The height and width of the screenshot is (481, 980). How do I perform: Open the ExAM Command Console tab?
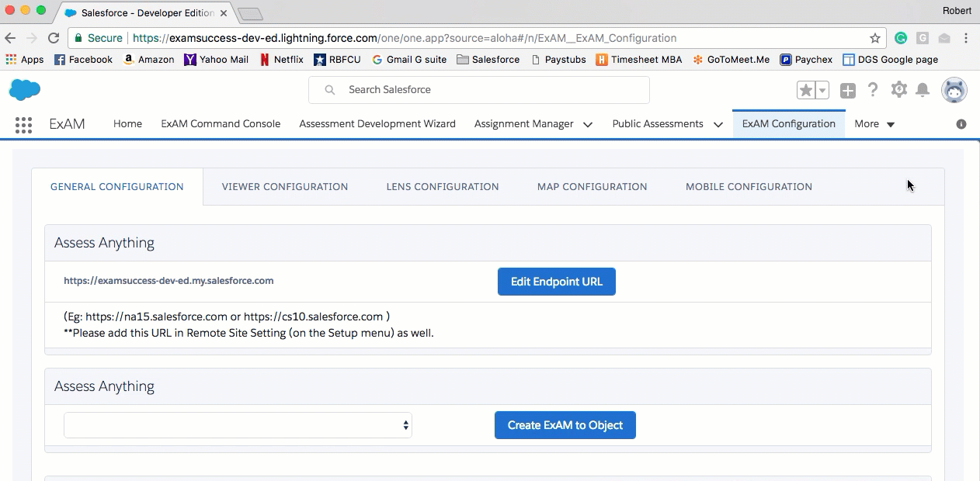pos(221,124)
